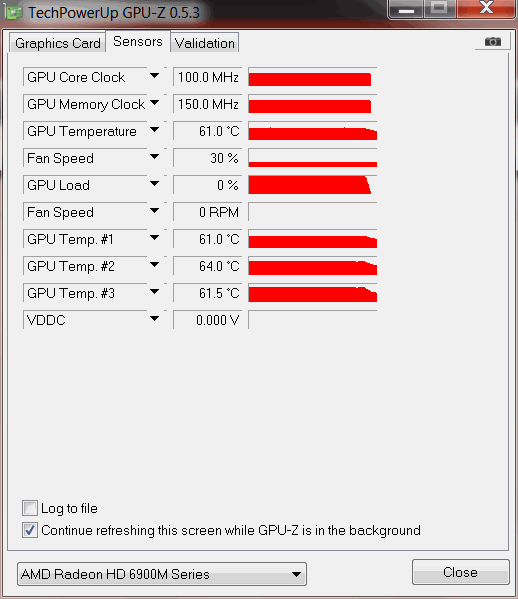This screenshot has height=599, width=518.
Task: Open the GPU Memory Clock sensor dropdown
Action: coord(154,103)
